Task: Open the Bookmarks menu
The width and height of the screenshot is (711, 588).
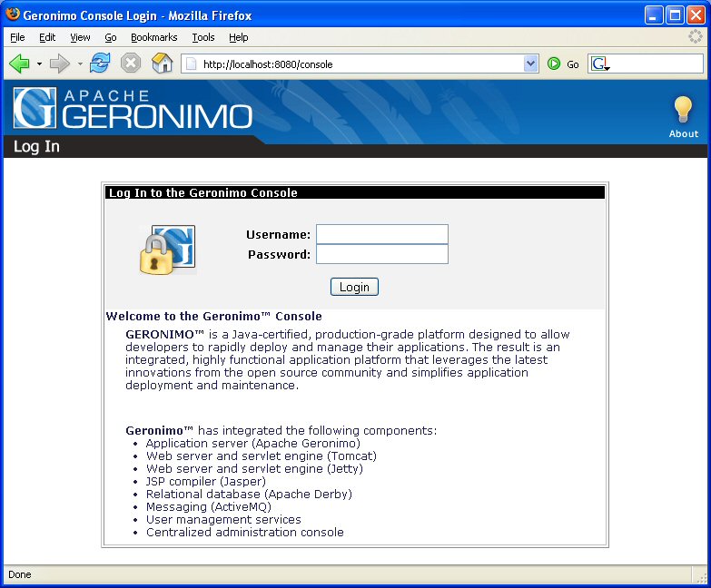Action: (153, 37)
